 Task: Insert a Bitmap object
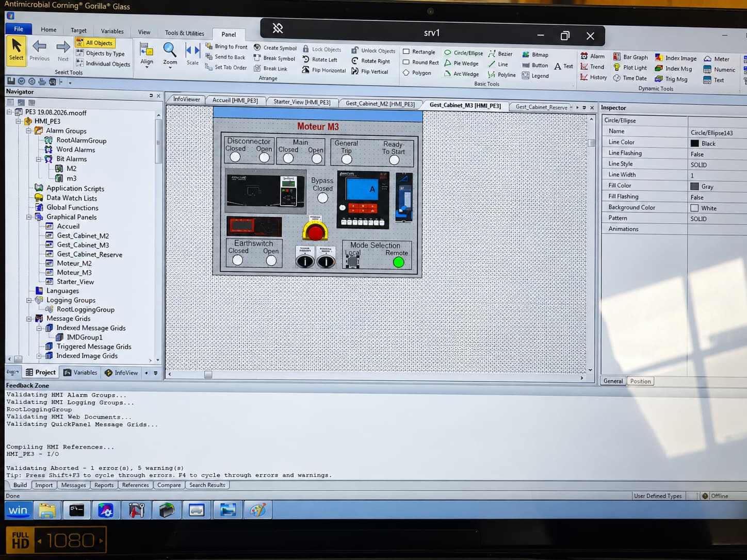535,55
